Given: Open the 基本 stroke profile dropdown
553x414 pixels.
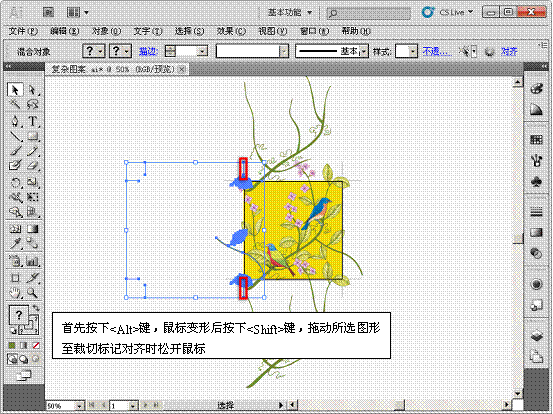Looking at the screenshot, I should [364, 51].
